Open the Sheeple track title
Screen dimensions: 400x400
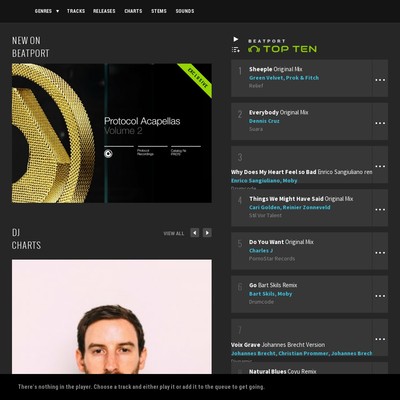click(x=275, y=69)
